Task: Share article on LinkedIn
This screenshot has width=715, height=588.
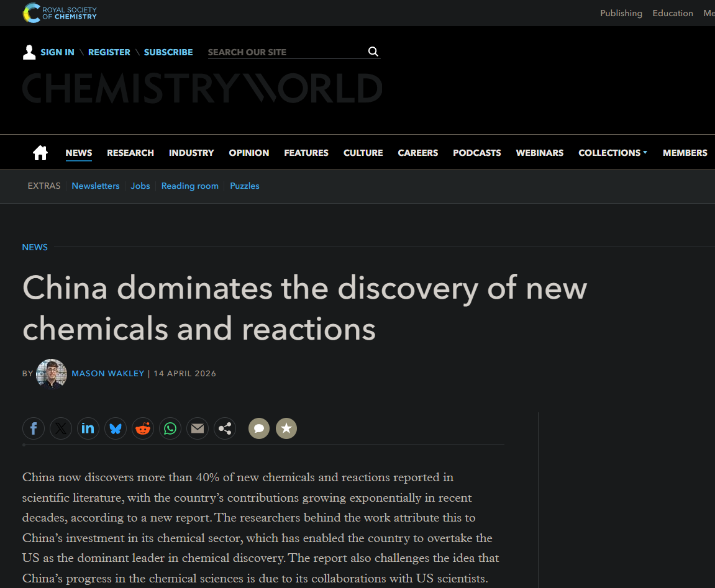Action: 88,428
